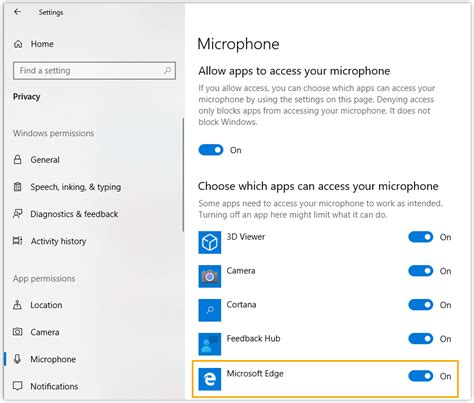Toggle microphone access for 3D Viewer
474x403 pixels.
click(x=420, y=237)
